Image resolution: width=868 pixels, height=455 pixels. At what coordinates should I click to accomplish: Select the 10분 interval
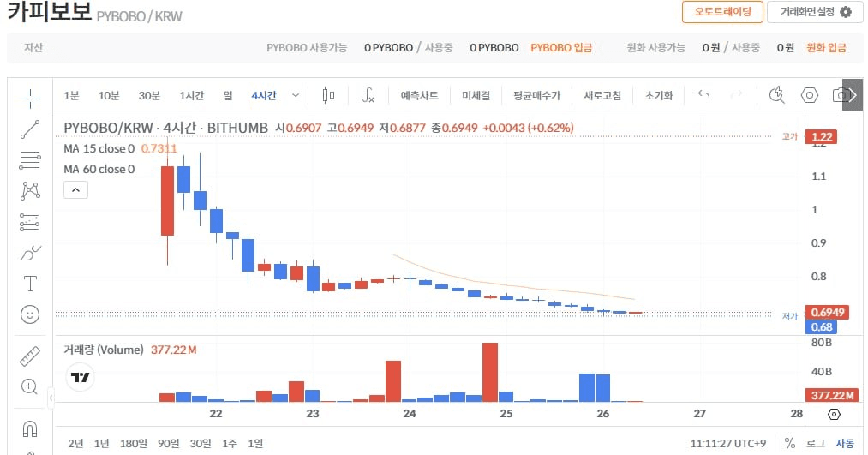[109, 95]
